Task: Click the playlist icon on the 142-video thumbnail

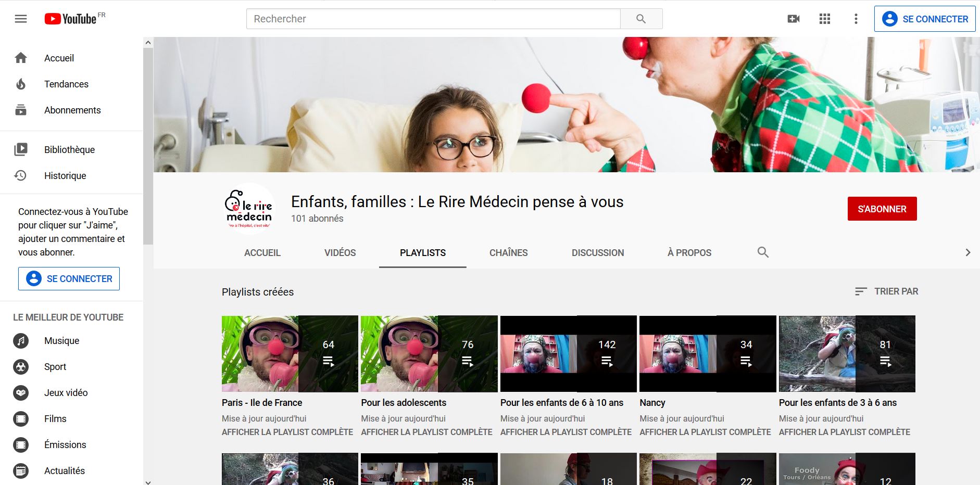Action: (607, 361)
